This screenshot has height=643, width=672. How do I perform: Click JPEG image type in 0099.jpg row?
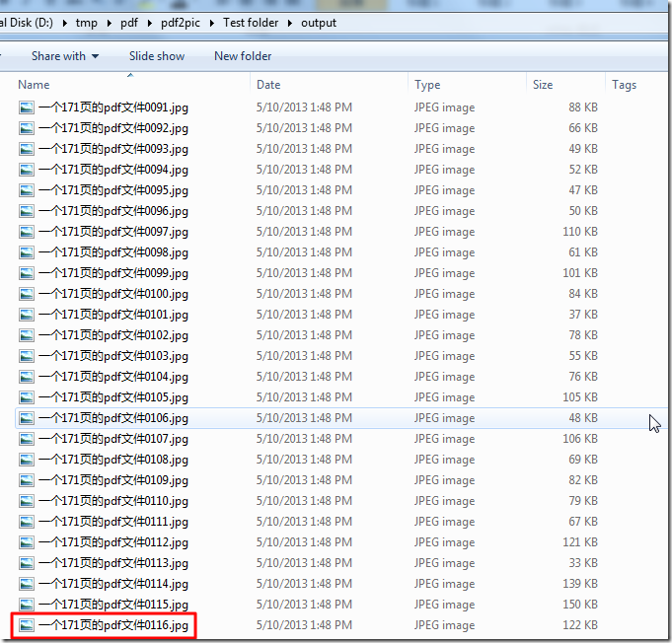coord(444,273)
